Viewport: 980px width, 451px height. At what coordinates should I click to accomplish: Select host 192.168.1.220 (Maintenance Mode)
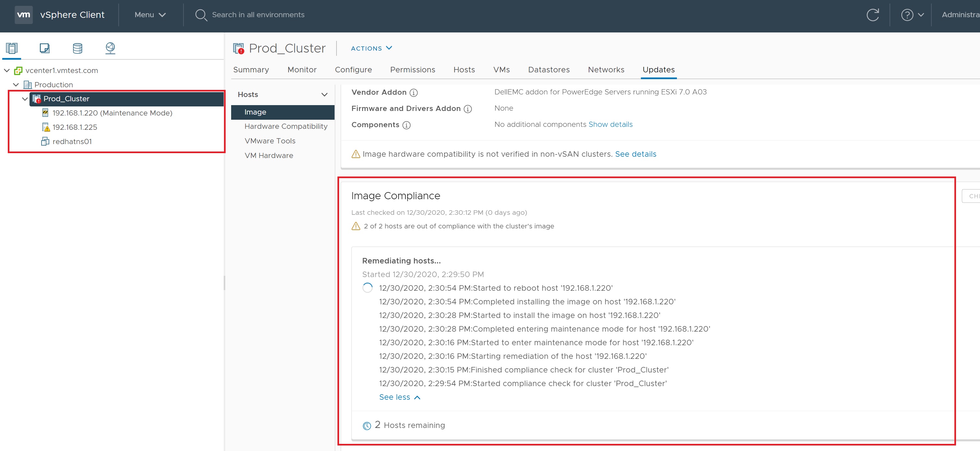[x=112, y=113]
